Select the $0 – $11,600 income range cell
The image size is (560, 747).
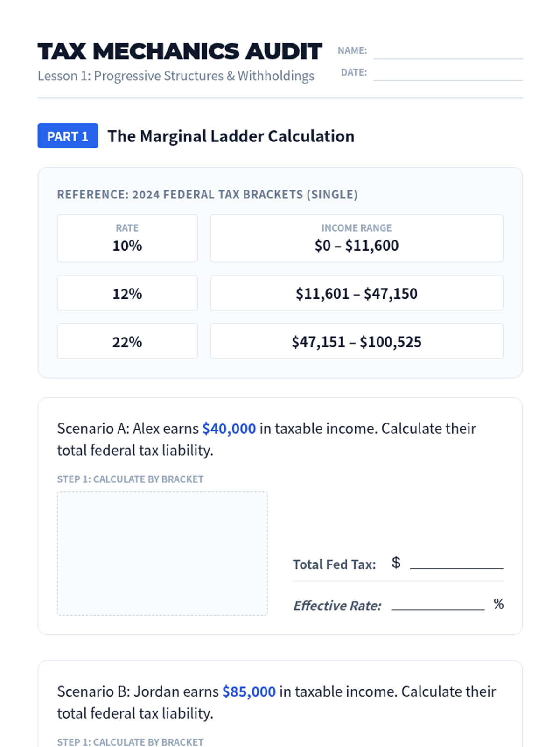tap(357, 238)
